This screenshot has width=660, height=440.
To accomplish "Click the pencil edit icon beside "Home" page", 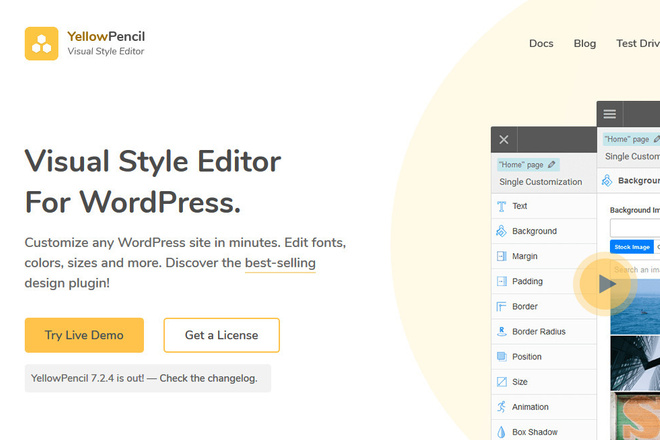I will [x=551, y=165].
